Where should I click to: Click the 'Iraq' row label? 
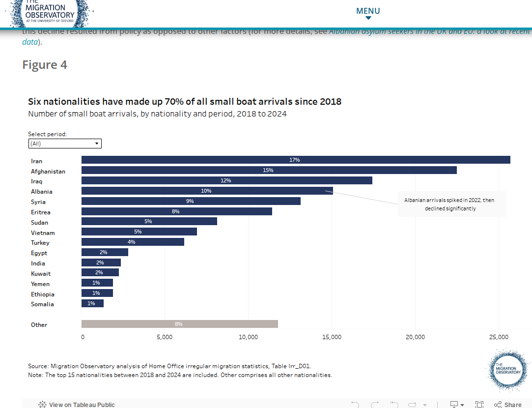tap(37, 181)
